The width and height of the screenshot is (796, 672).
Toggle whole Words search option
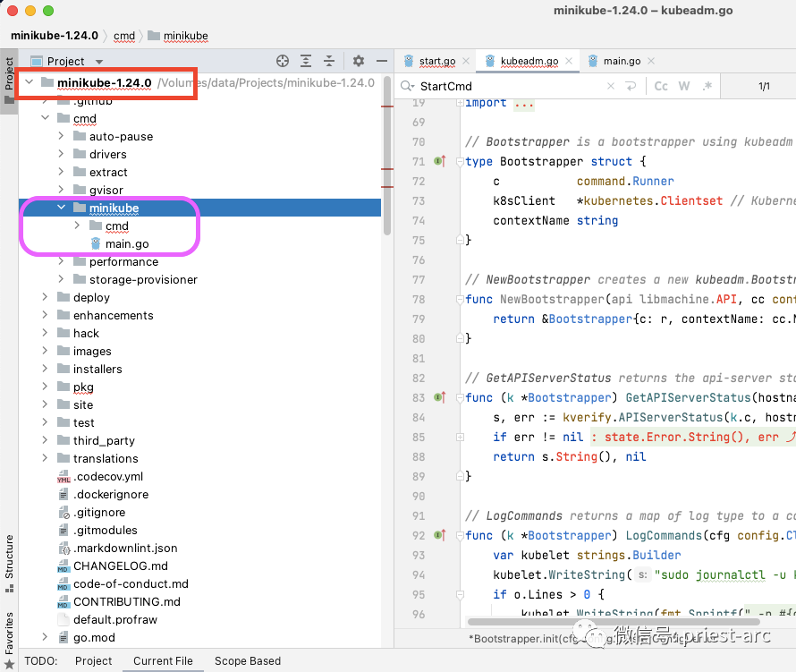684,86
